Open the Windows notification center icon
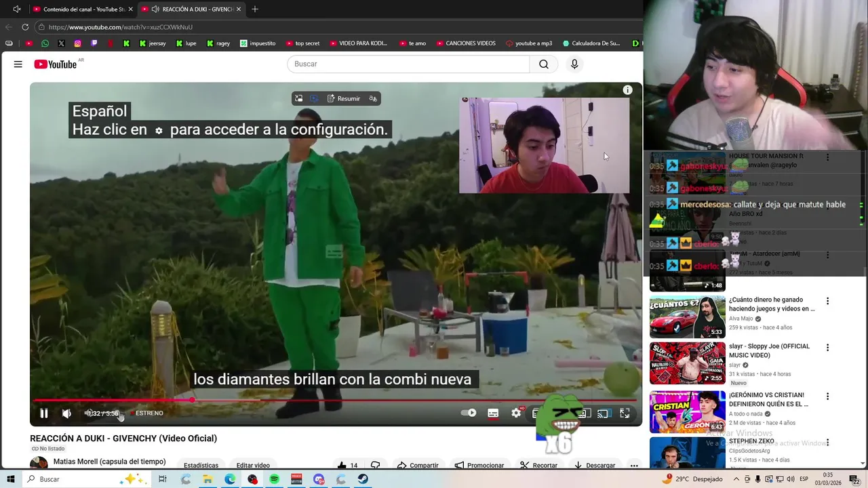 click(855, 479)
